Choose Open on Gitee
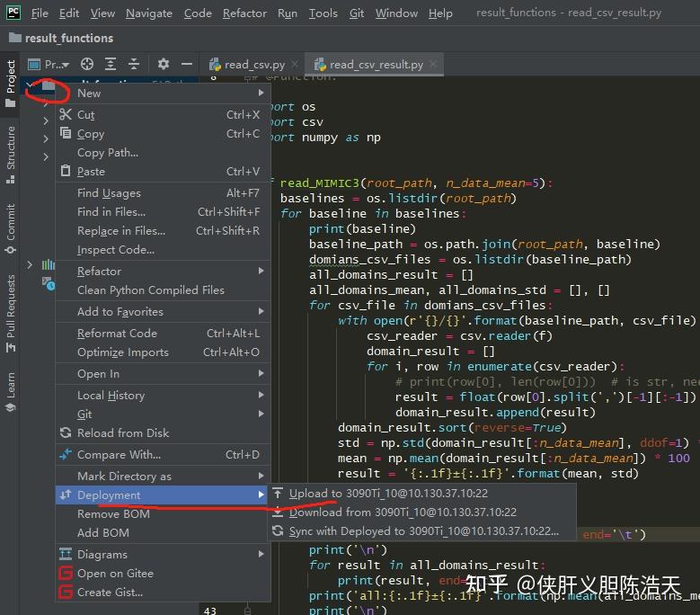 pos(163,573)
